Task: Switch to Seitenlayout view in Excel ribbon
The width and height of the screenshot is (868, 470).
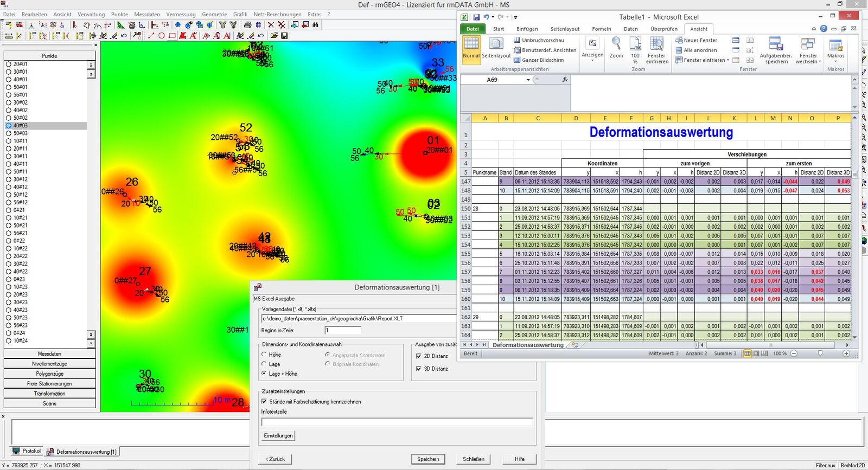Action: point(496,48)
